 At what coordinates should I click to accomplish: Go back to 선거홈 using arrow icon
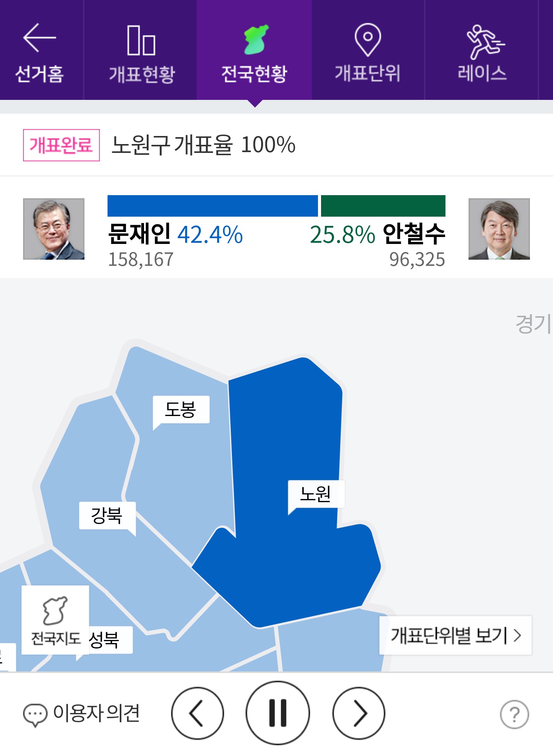point(40,38)
